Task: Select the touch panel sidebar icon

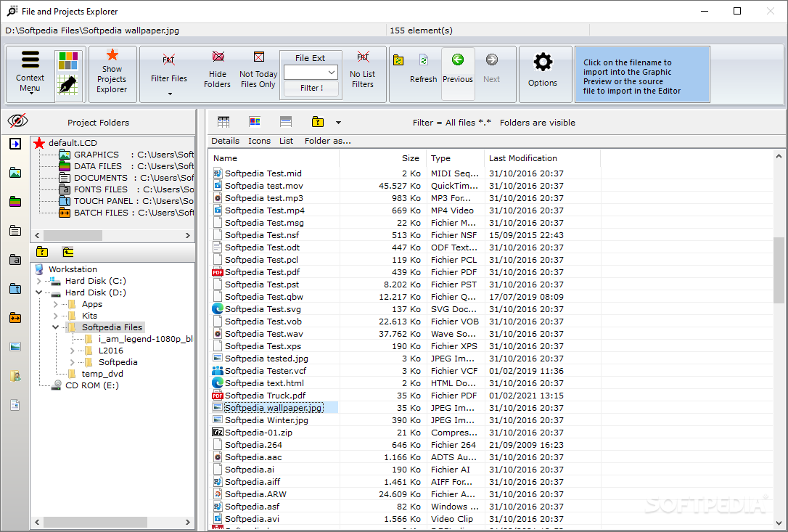Action: [15, 289]
